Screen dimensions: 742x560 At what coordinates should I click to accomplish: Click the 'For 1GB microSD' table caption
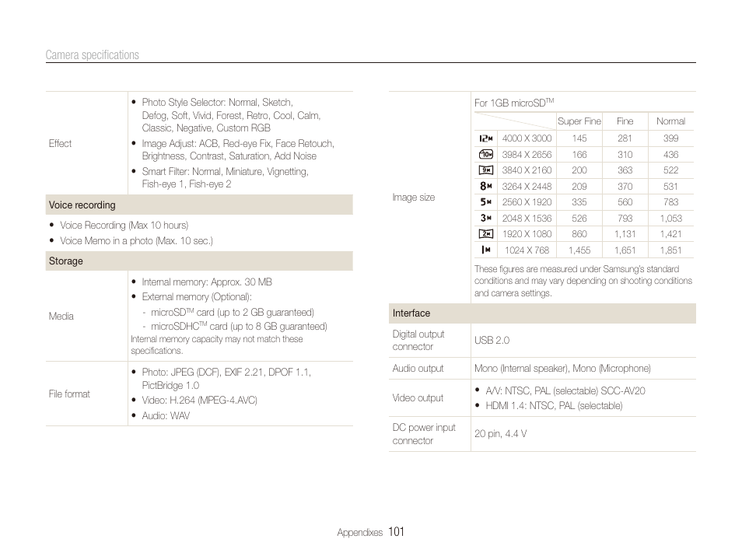pyautogui.click(x=514, y=103)
